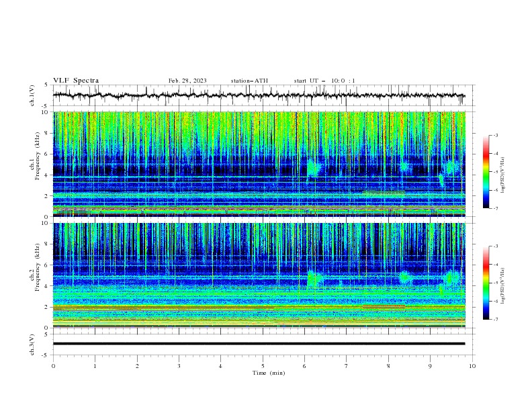The image size is (532, 411).
Task: Click the flat ch.3 voltage trace
Action: tap(259, 344)
